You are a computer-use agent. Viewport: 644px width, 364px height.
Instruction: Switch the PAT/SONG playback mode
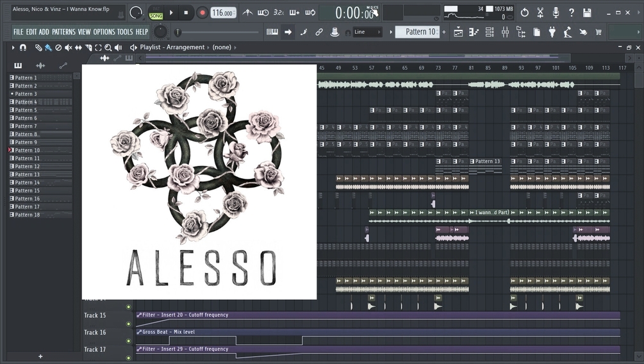(156, 13)
